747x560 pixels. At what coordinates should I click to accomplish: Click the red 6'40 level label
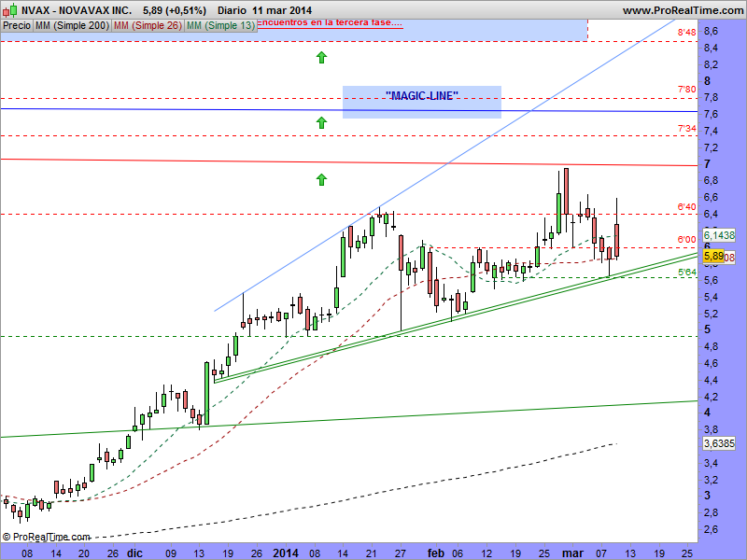click(686, 206)
